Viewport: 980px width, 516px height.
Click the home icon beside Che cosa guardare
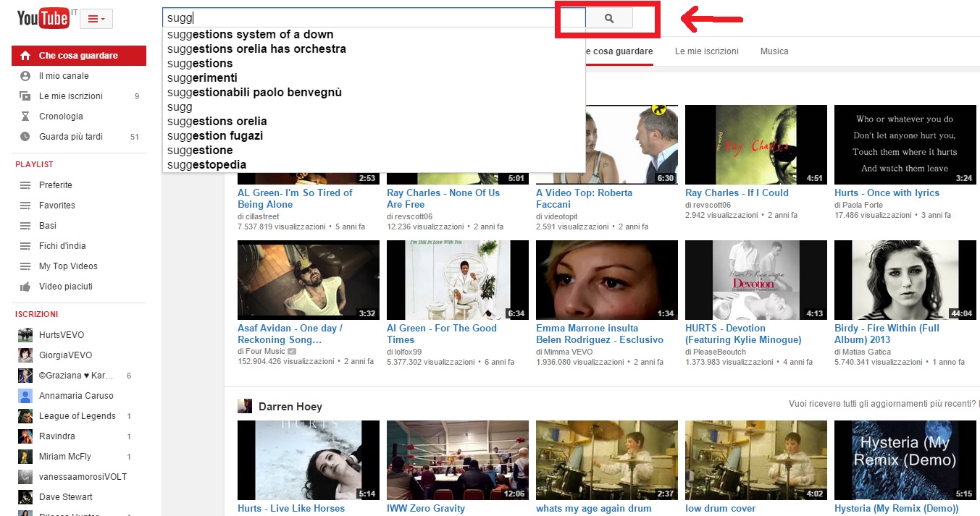[25, 56]
